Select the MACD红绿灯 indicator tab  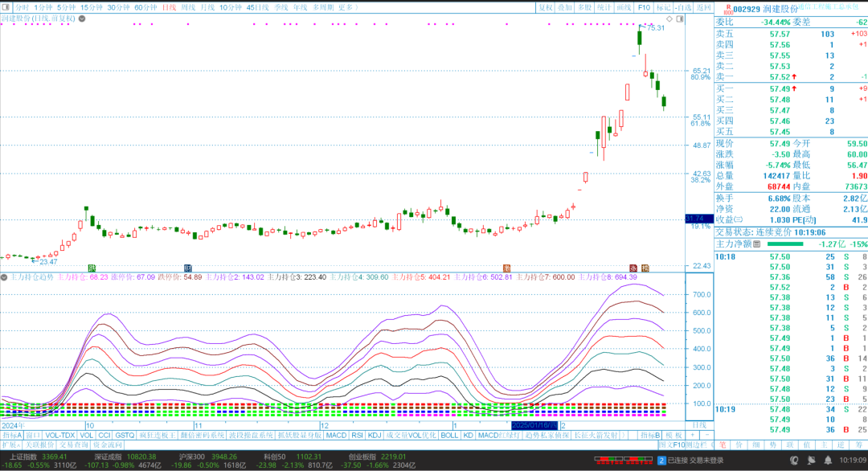point(499,436)
